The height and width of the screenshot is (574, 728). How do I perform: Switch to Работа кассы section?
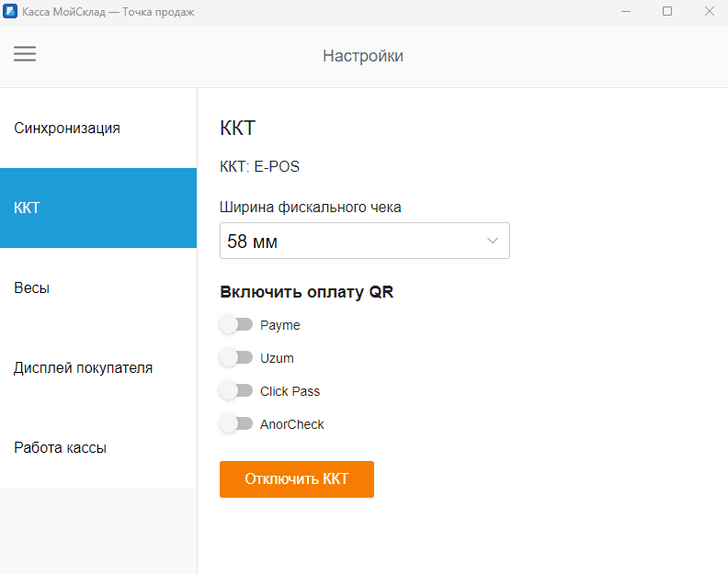(x=98, y=448)
